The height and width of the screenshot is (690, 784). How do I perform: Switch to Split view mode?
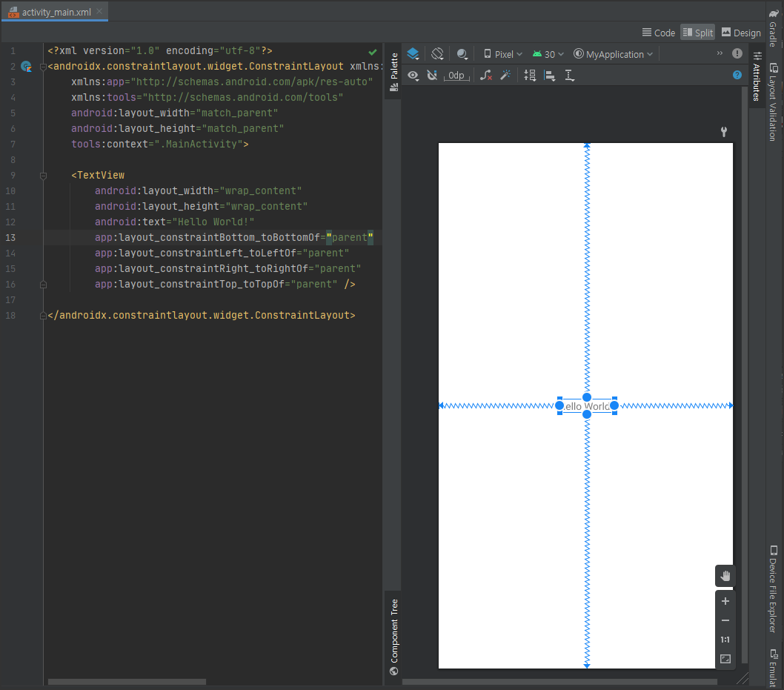click(x=697, y=33)
